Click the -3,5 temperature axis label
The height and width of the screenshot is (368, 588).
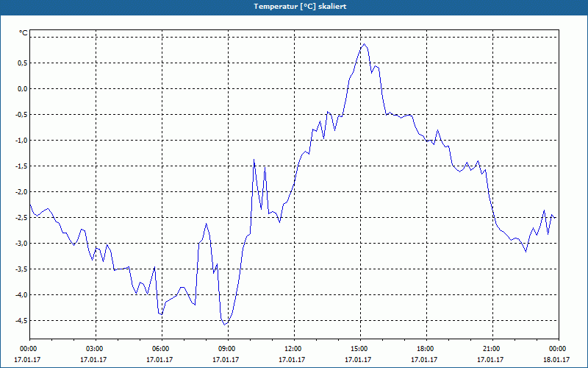[21, 269]
